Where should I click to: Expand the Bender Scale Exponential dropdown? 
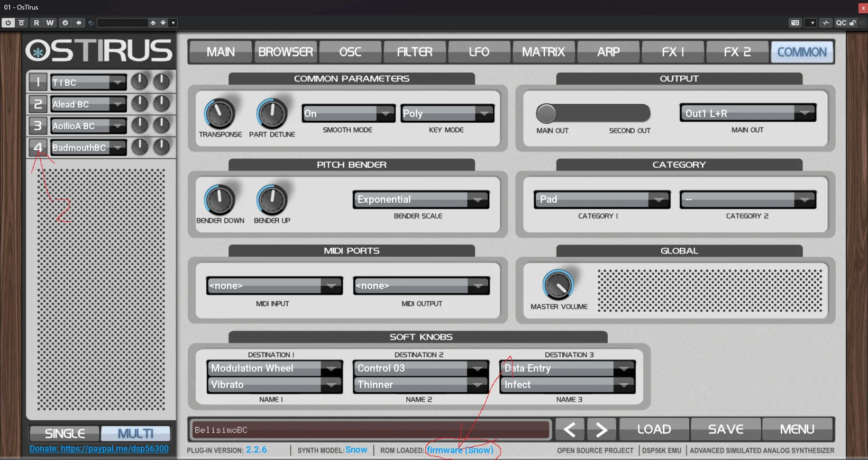pos(421,200)
